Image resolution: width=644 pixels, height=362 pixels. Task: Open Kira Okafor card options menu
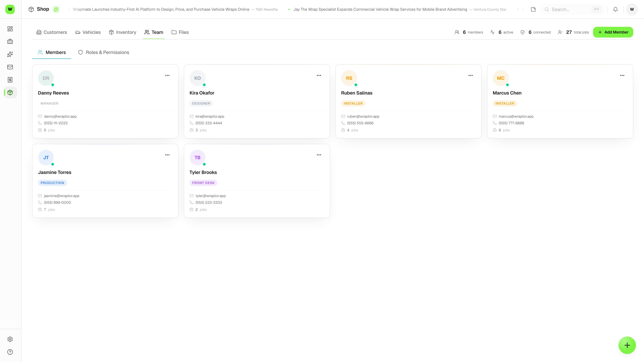319,75
